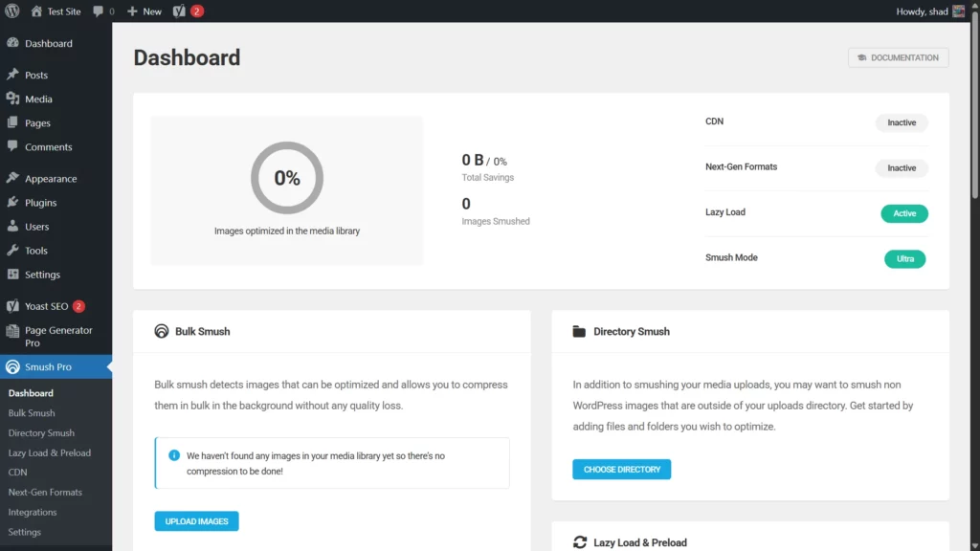This screenshot has height=551, width=980.
Task: Open the Bulk Smush submenu item
Action: 32,413
